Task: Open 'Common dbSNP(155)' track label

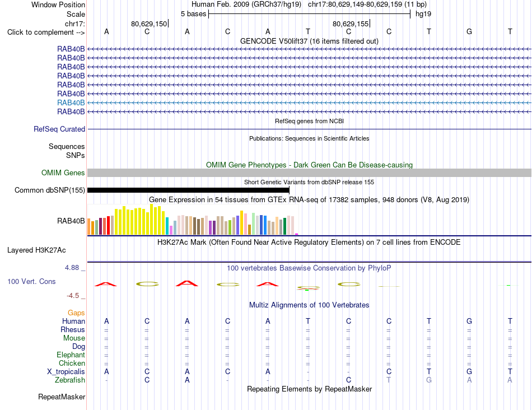Action: click(x=49, y=190)
